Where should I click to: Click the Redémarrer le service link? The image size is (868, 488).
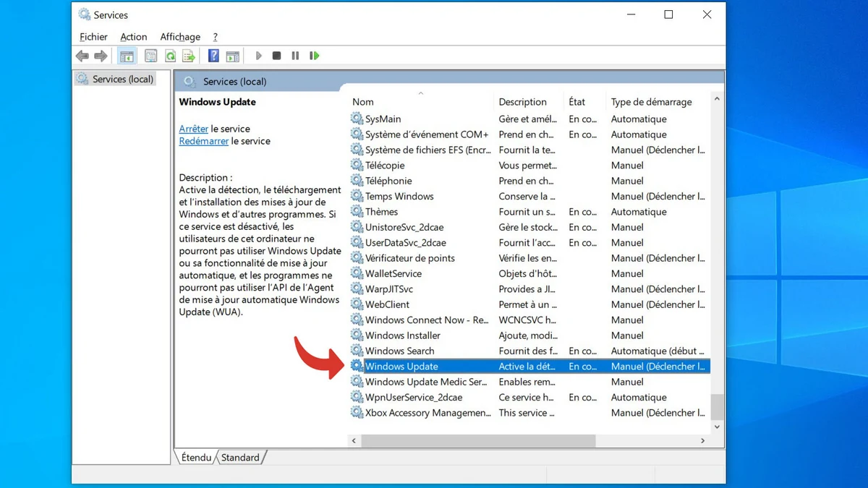pyautogui.click(x=203, y=141)
